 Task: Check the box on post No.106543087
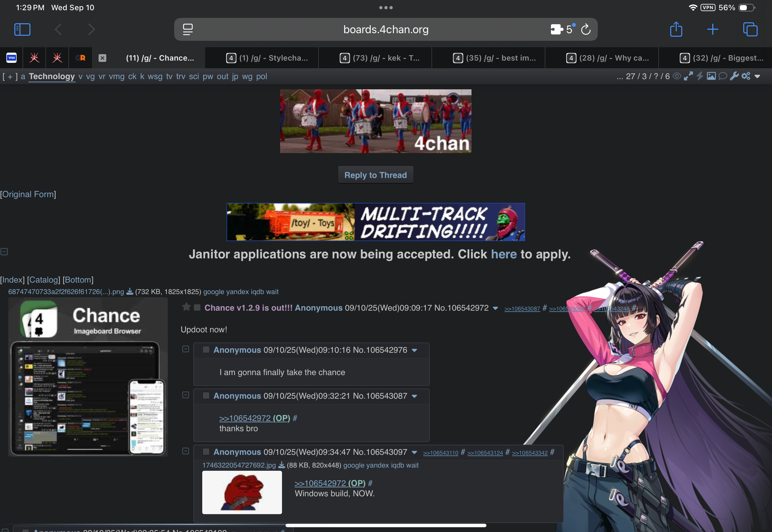pyautogui.click(x=206, y=396)
